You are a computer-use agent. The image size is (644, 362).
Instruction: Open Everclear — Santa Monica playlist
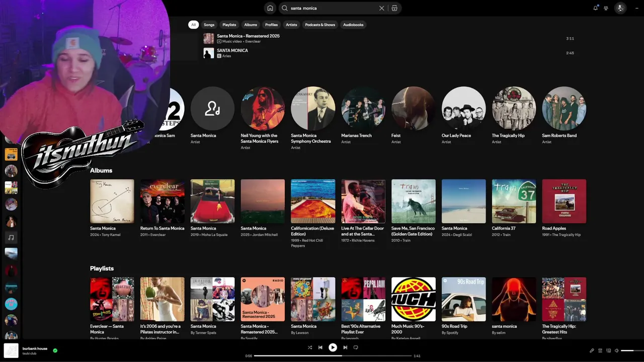pos(112,299)
